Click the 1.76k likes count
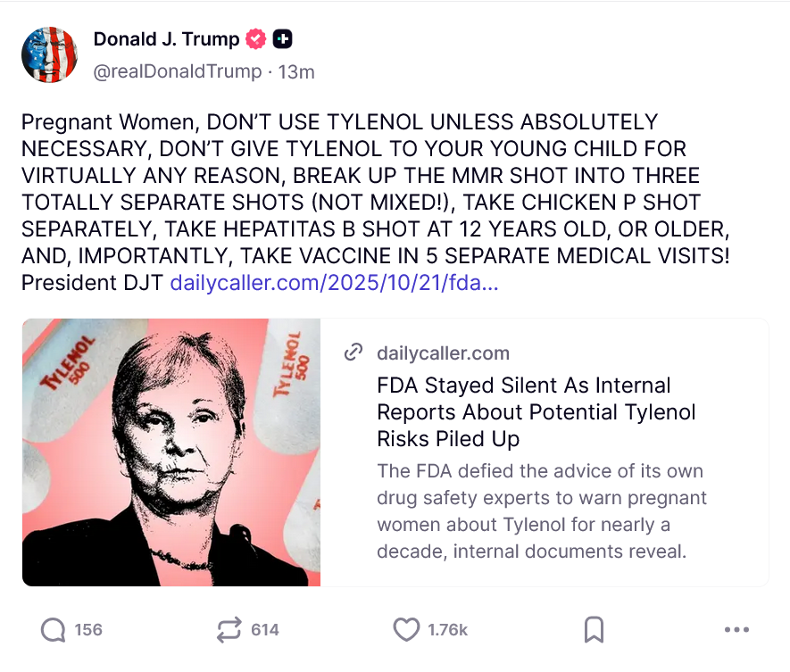Viewport: 790px width, 672px height. click(x=448, y=630)
